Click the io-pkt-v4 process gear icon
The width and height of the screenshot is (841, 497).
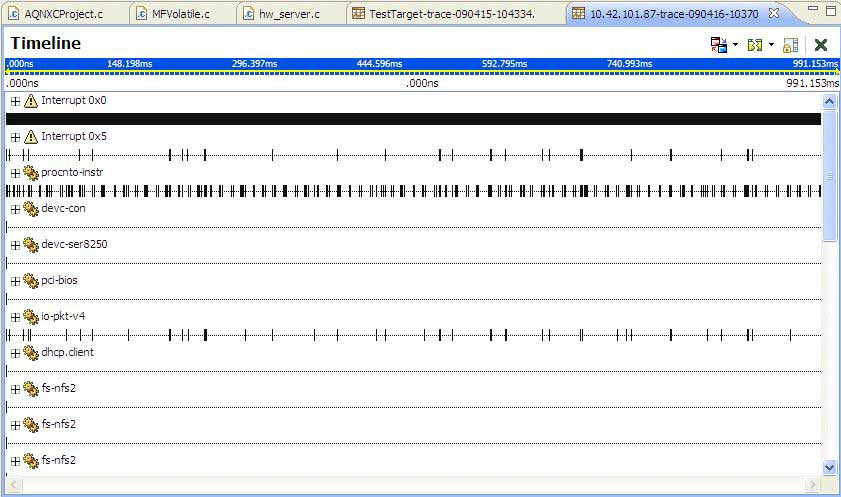click(30, 317)
